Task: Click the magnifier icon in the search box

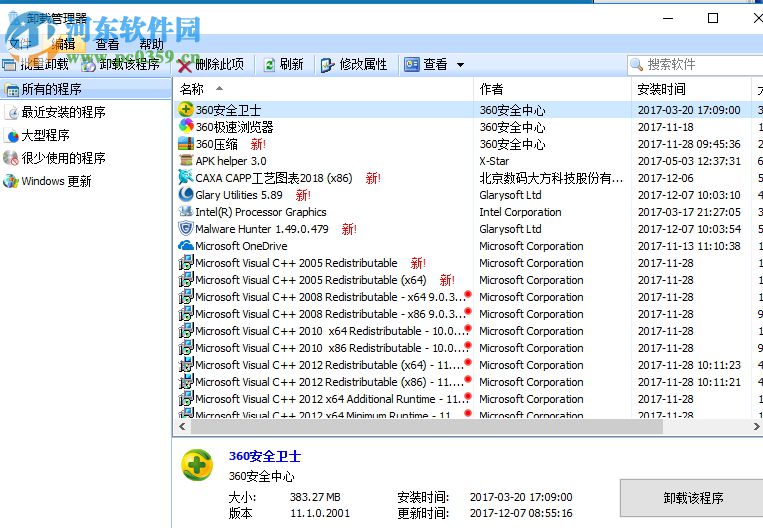Action: point(636,64)
